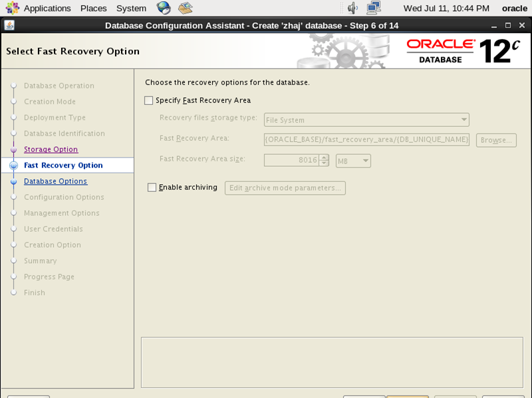532x398 pixels.
Task: Click the Fast Recovery Area path field
Action: tap(366, 140)
